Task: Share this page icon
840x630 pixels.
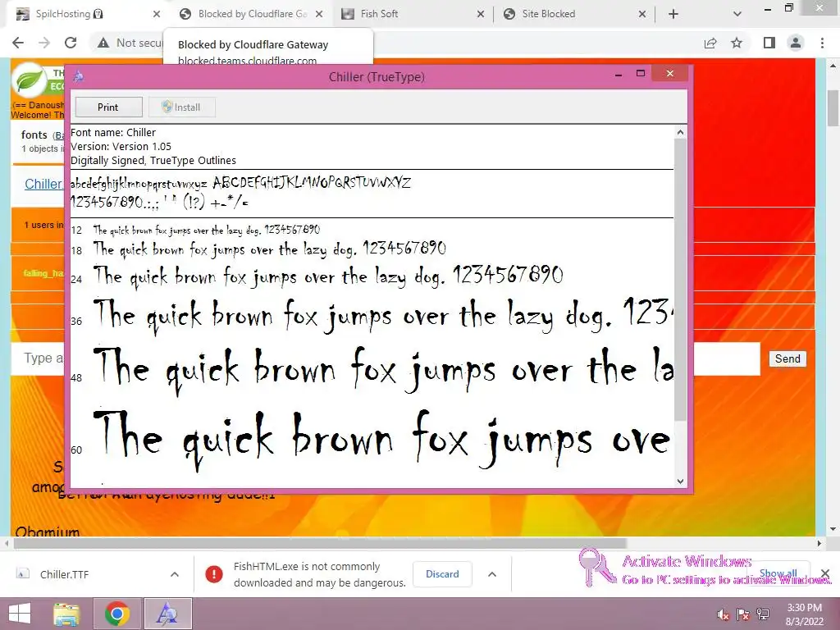Action: pos(710,43)
